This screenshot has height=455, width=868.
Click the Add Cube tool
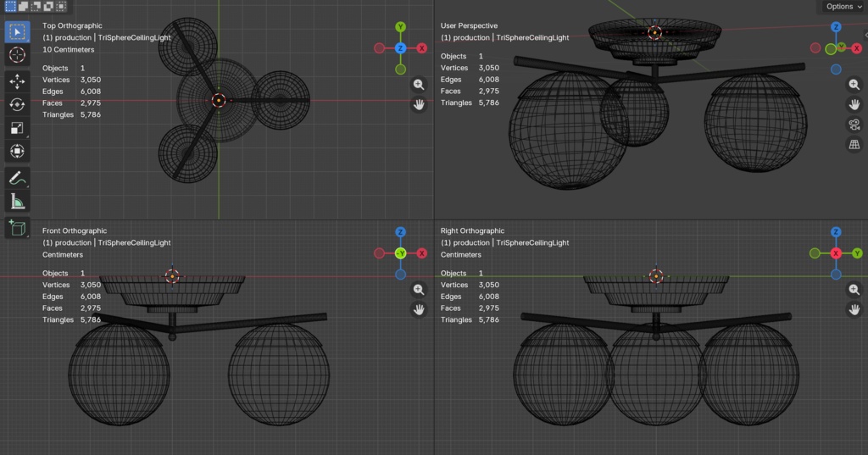click(17, 228)
